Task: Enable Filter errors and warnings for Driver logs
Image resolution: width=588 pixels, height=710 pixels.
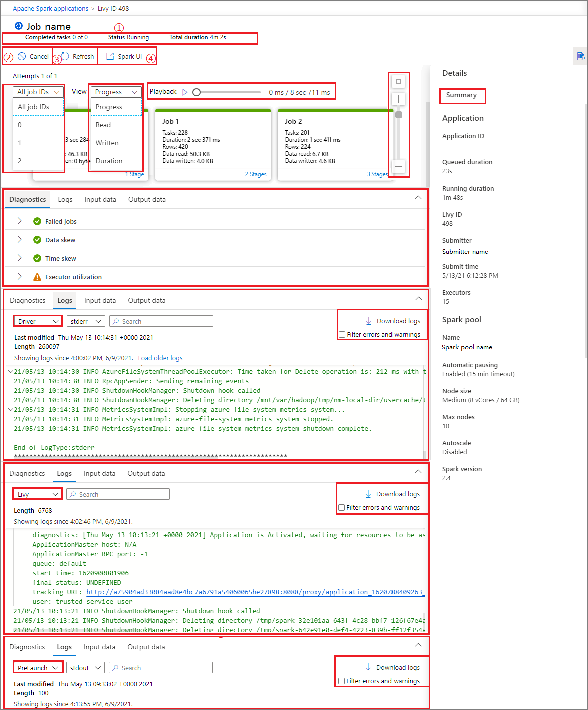Action: click(x=341, y=334)
